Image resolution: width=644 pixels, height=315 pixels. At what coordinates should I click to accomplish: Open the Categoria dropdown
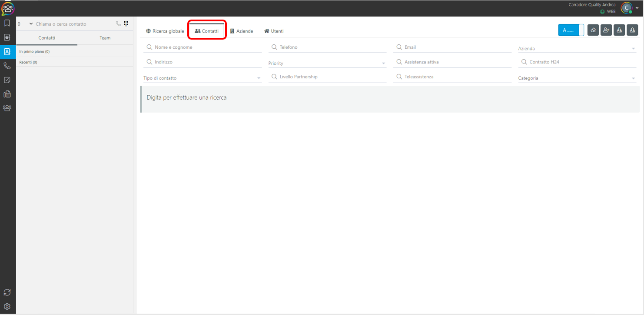[577, 78]
